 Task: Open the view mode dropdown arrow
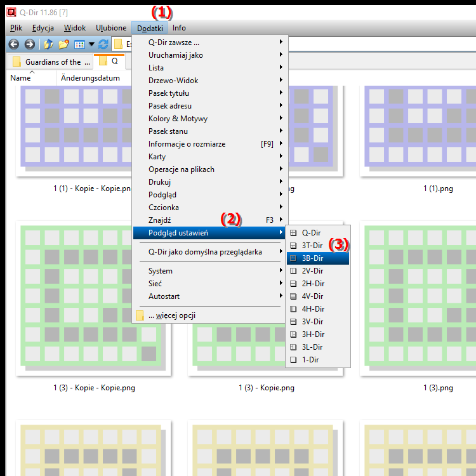pos(91,44)
